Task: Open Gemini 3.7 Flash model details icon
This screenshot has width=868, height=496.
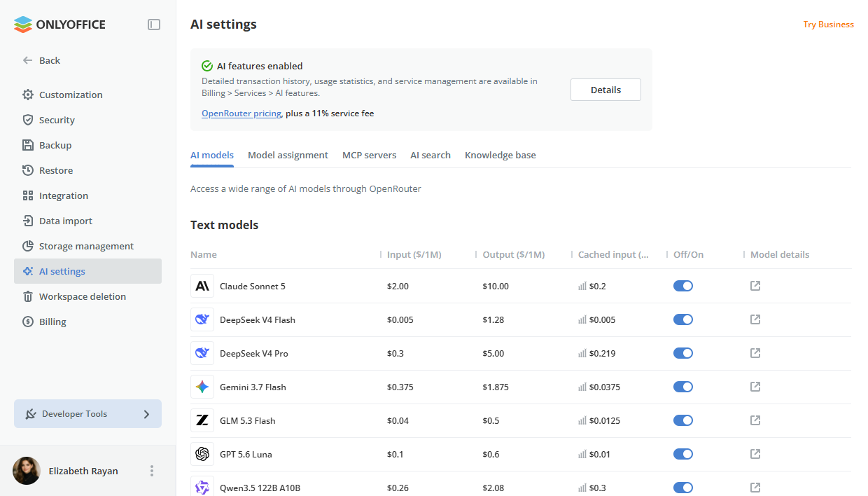Action: click(x=755, y=387)
